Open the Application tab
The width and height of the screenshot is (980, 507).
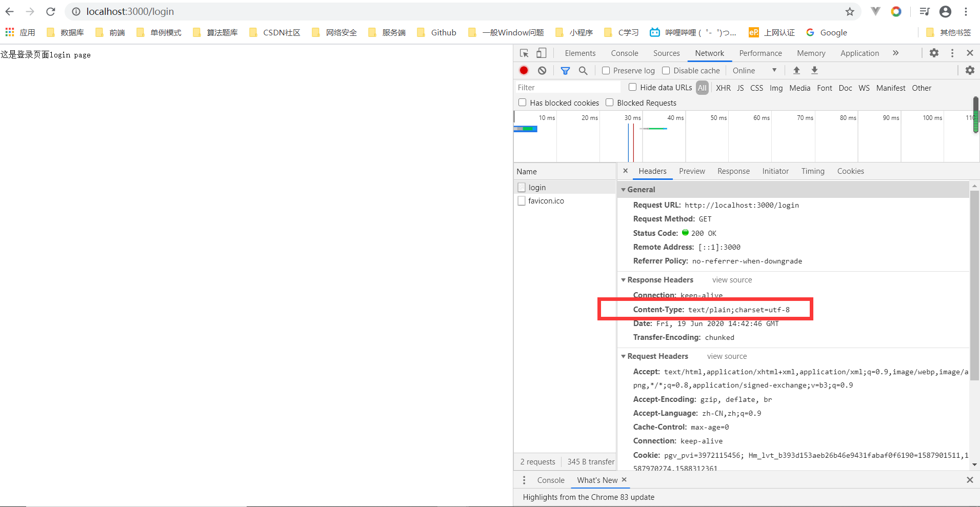[859, 53]
